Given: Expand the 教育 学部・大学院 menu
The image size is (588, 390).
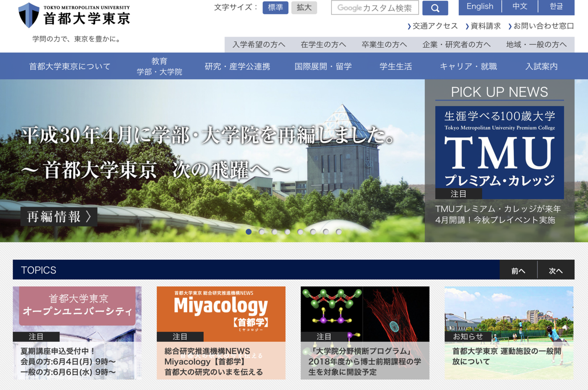Looking at the screenshot, I should [159, 66].
